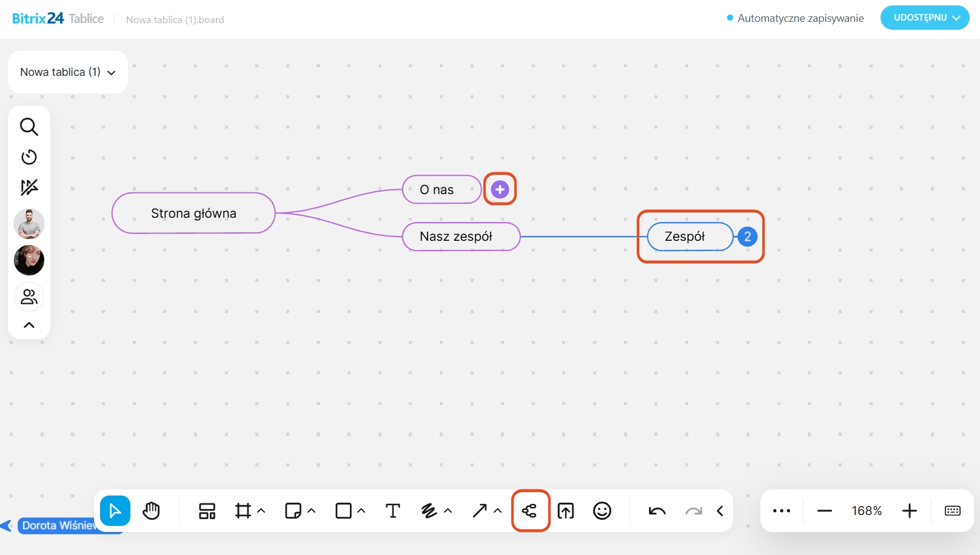Toggle collaborator cursor visibility icon
The image size is (980, 555).
(x=29, y=187)
